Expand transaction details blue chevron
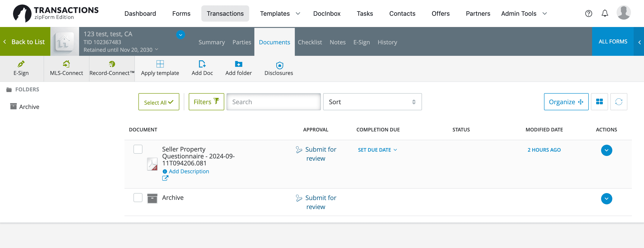The image size is (644, 248). [180, 35]
